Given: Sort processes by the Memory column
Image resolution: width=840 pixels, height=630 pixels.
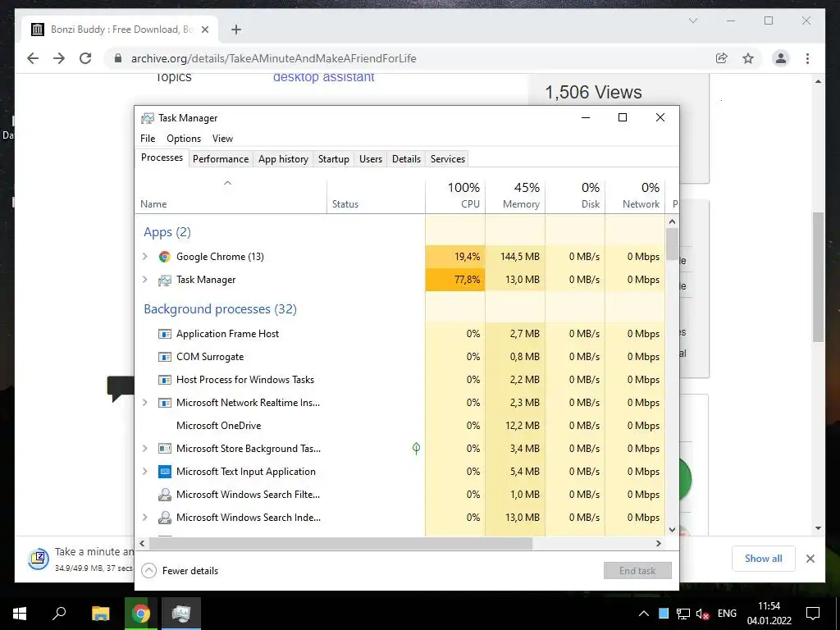Looking at the screenshot, I should click(515, 196).
